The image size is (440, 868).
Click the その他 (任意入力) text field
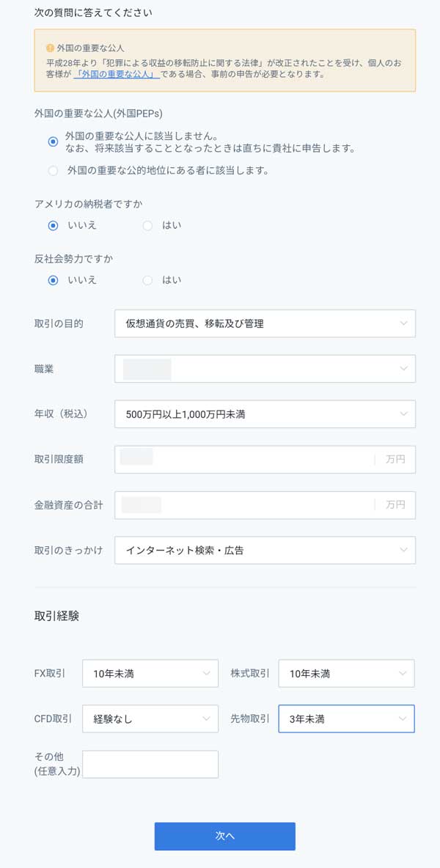pos(150,764)
